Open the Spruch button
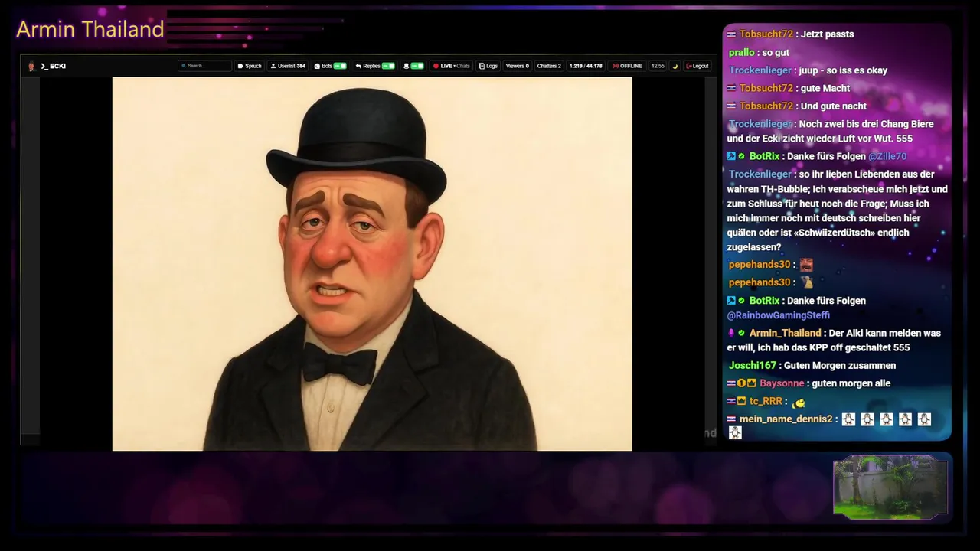 click(250, 66)
